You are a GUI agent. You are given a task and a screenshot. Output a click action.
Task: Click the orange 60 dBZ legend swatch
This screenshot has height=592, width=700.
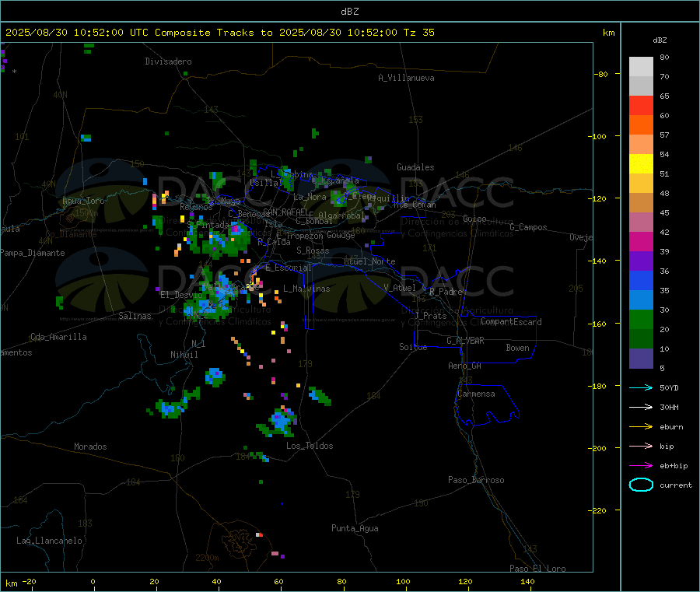click(641, 125)
